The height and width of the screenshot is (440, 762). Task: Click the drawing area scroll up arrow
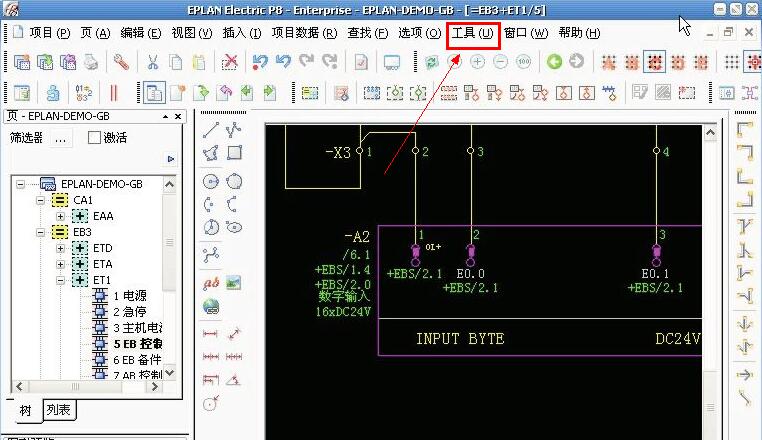710,132
